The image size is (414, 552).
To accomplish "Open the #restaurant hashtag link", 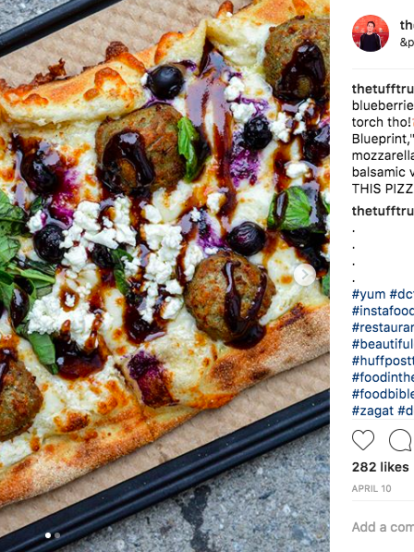I will pos(383,327).
